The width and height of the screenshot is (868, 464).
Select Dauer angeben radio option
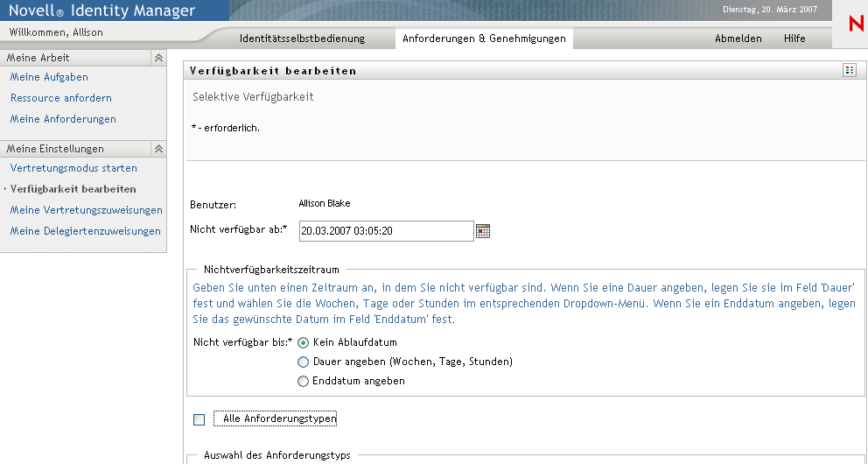(x=303, y=362)
